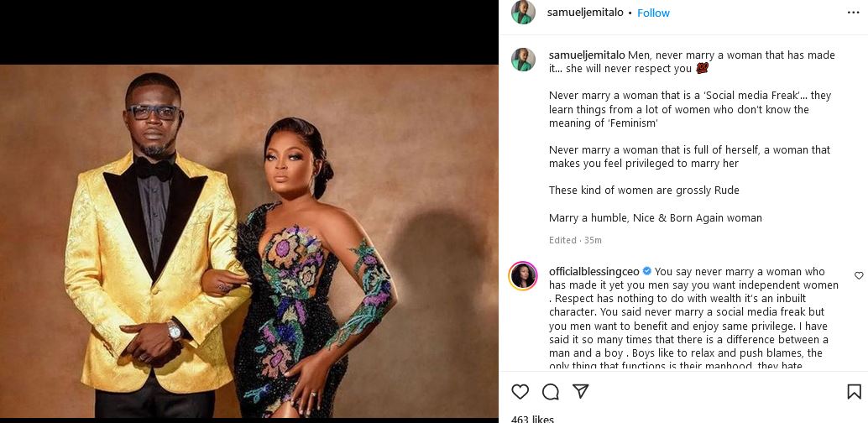Like the post with the heart icon
This screenshot has width=868, height=423.
pos(520,392)
